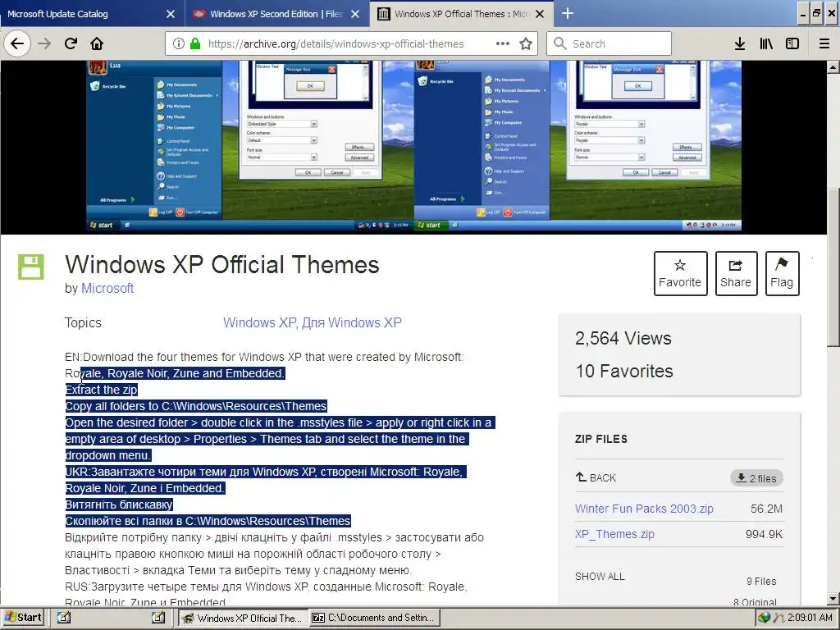Close the Windows XP Official Themes tab
Image resolution: width=840 pixels, height=630 pixels.
(x=540, y=14)
